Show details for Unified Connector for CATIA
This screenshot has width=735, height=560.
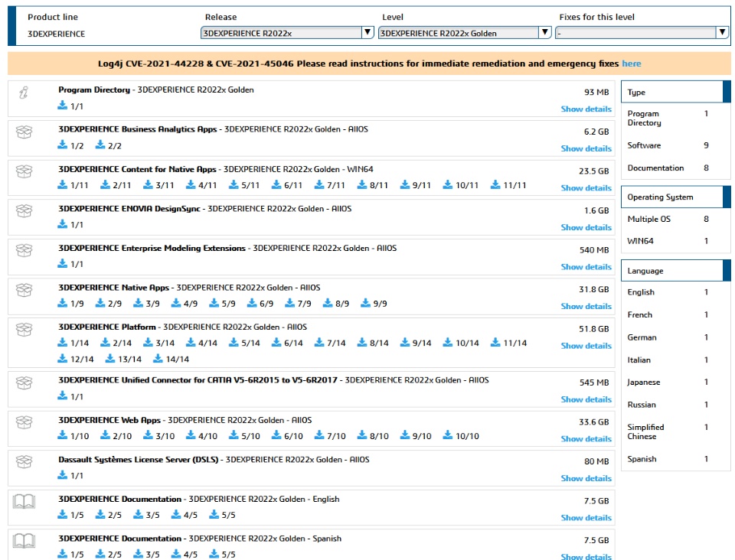(x=586, y=399)
